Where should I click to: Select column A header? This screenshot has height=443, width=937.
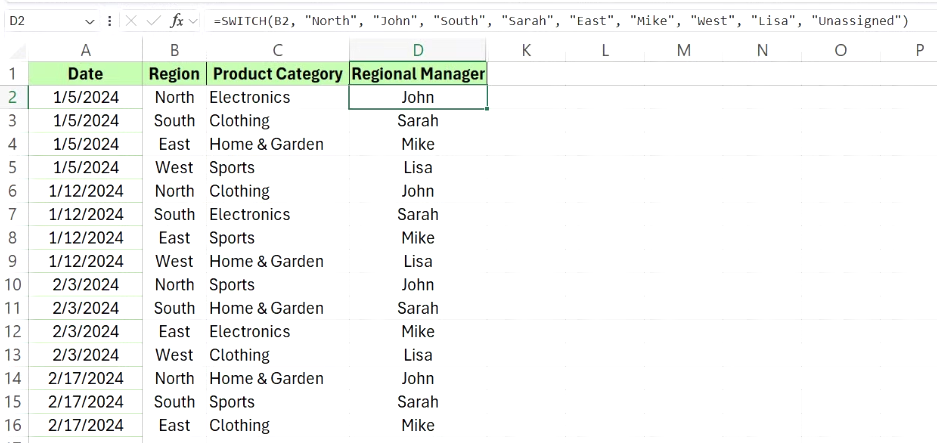[85, 50]
